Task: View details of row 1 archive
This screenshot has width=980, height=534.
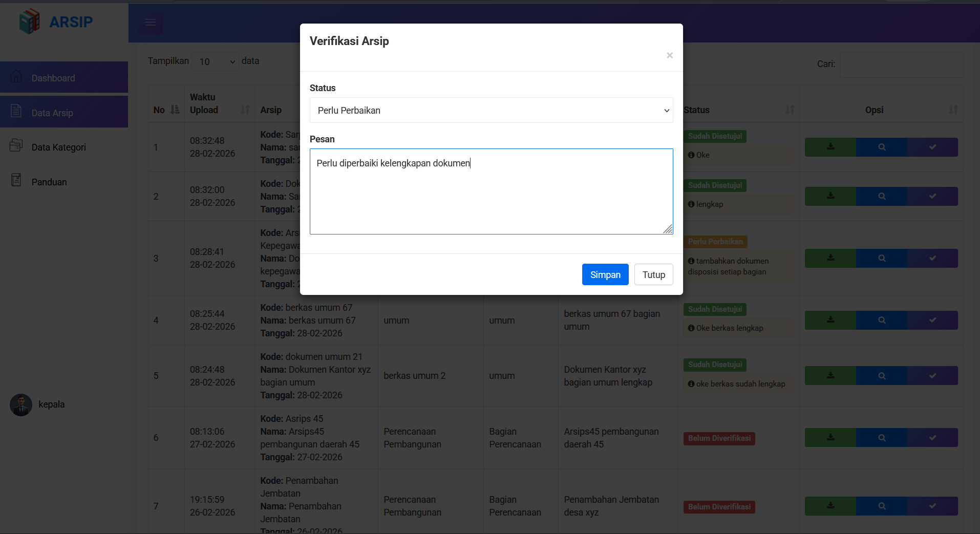Action: [882, 147]
